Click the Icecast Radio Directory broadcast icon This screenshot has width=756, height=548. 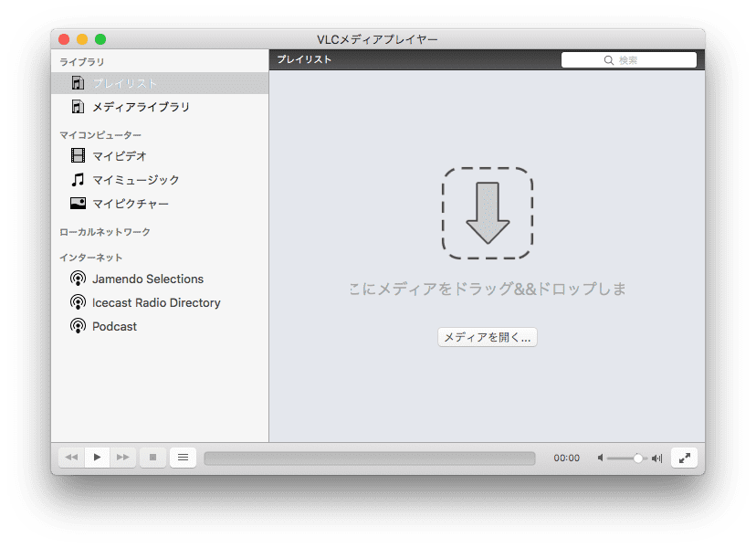pyautogui.click(x=78, y=302)
